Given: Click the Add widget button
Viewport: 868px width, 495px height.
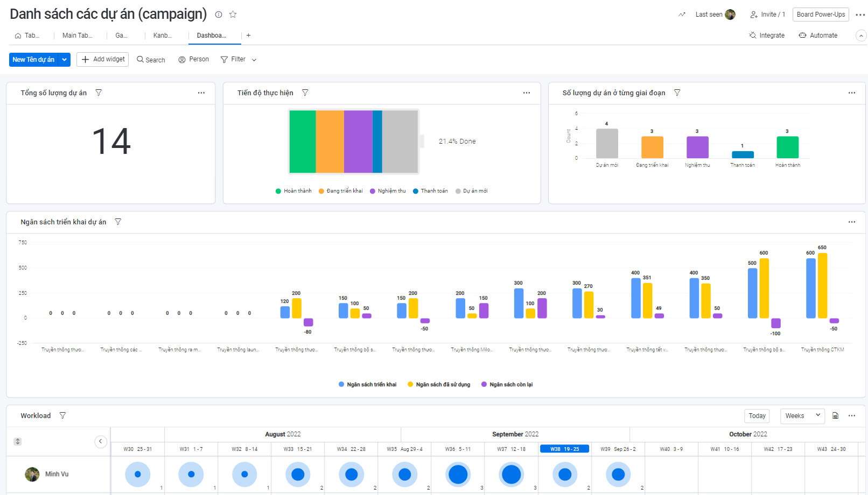Looking at the screenshot, I should [x=103, y=59].
